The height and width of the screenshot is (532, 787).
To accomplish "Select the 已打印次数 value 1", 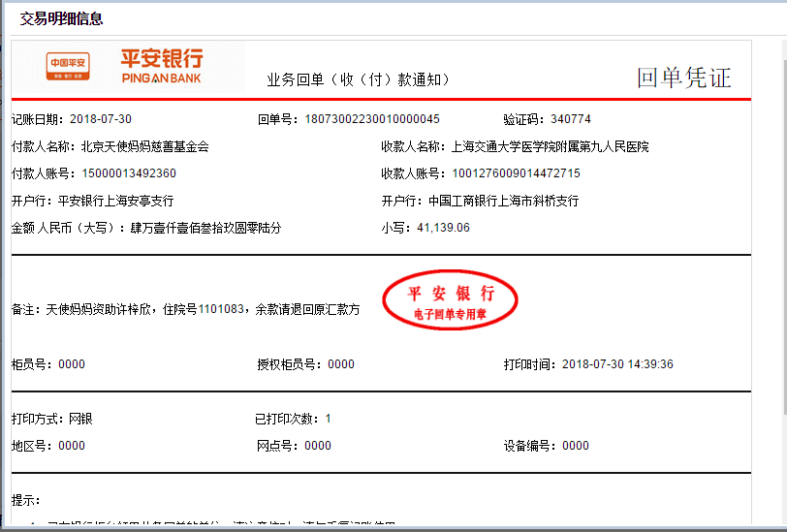I will coord(328,419).
